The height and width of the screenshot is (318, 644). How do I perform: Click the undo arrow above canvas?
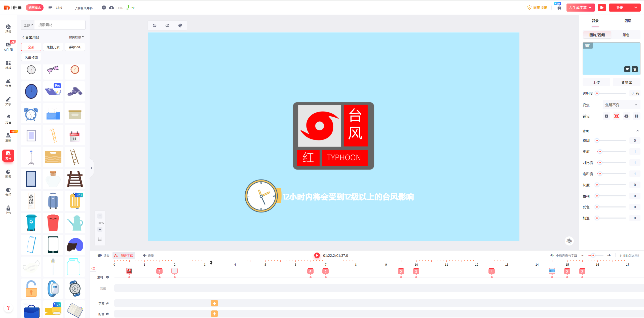tap(155, 25)
